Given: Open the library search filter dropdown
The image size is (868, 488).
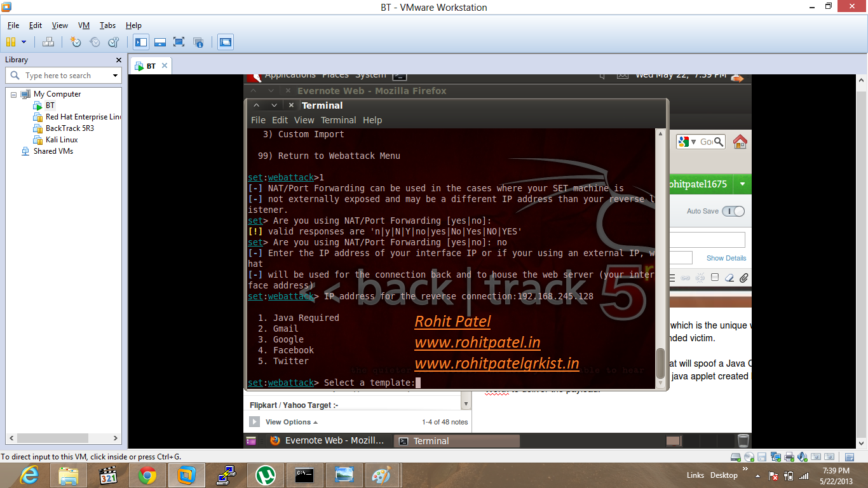Looking at the screenshot, I should pyautogui.click(x=115, y=76).
